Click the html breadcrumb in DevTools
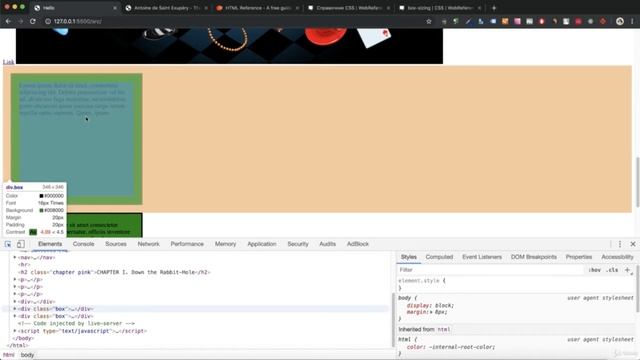640x360 pixels. pos(9,355)
